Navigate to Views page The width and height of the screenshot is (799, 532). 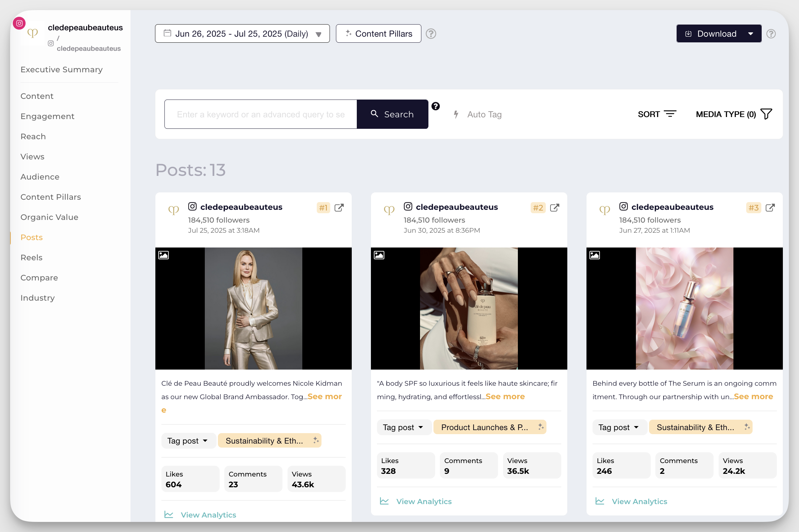click(x=32, y=157)
